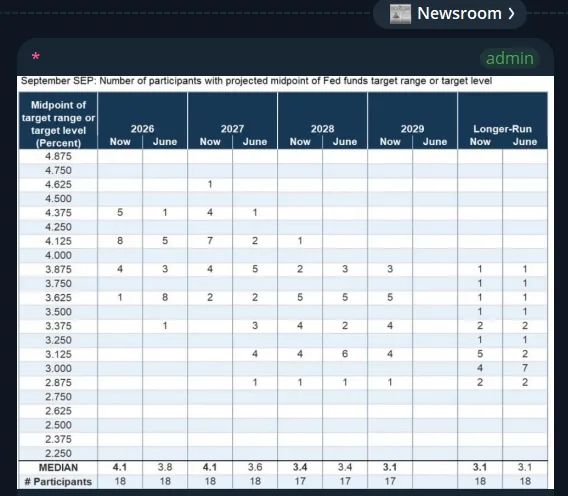Select the 2.875 row label
The width and height of the screenshot is (568, 496).
[x=58, y=382]
